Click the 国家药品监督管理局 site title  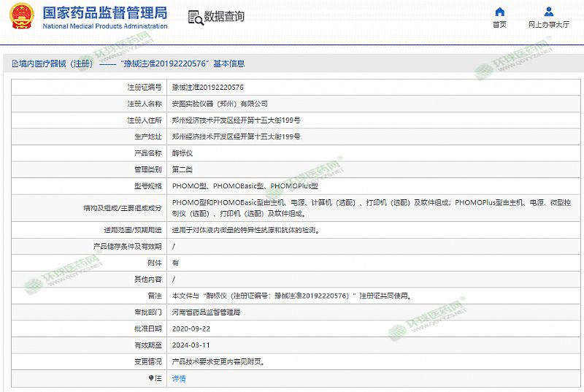104,13
